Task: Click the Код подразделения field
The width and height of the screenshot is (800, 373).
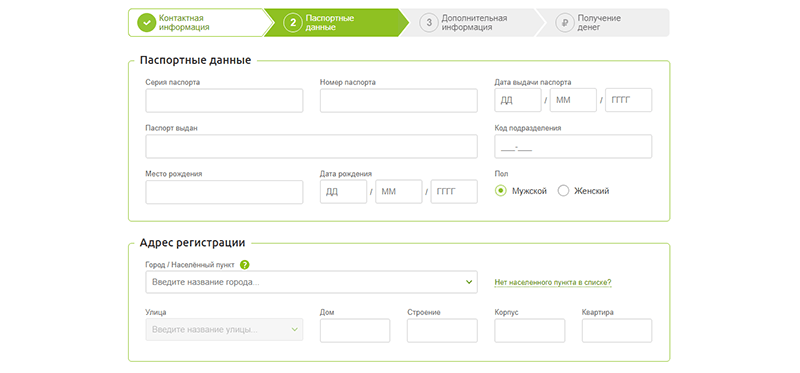Action: click(x=573, y=146)
